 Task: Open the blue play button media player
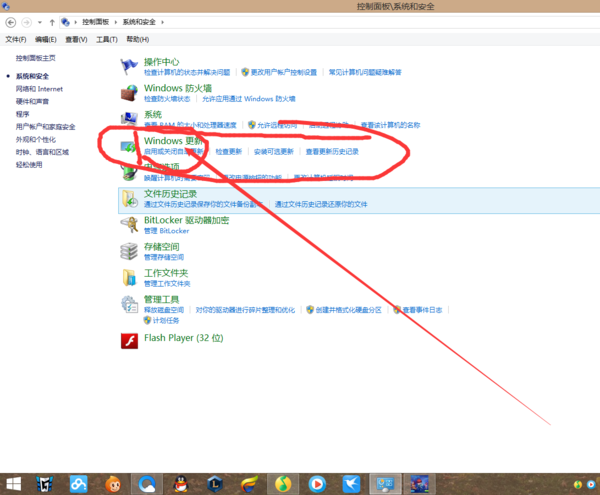317,484
